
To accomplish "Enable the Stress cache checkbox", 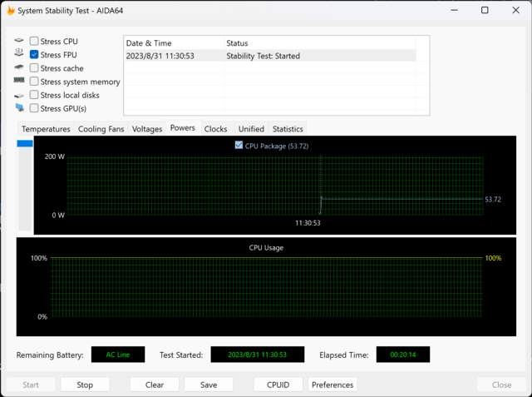I will click(x=34, y=68).
